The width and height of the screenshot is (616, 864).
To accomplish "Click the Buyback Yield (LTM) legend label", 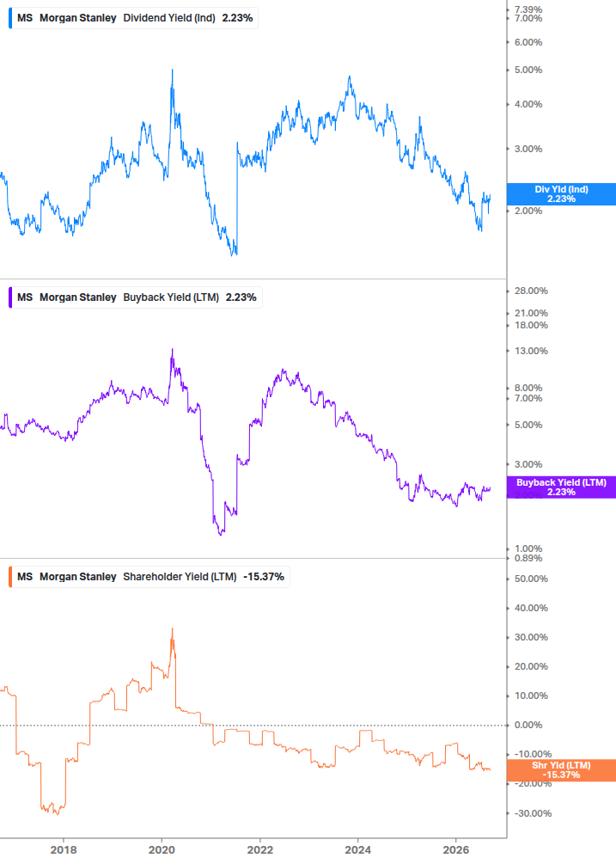I will (171, 297).
